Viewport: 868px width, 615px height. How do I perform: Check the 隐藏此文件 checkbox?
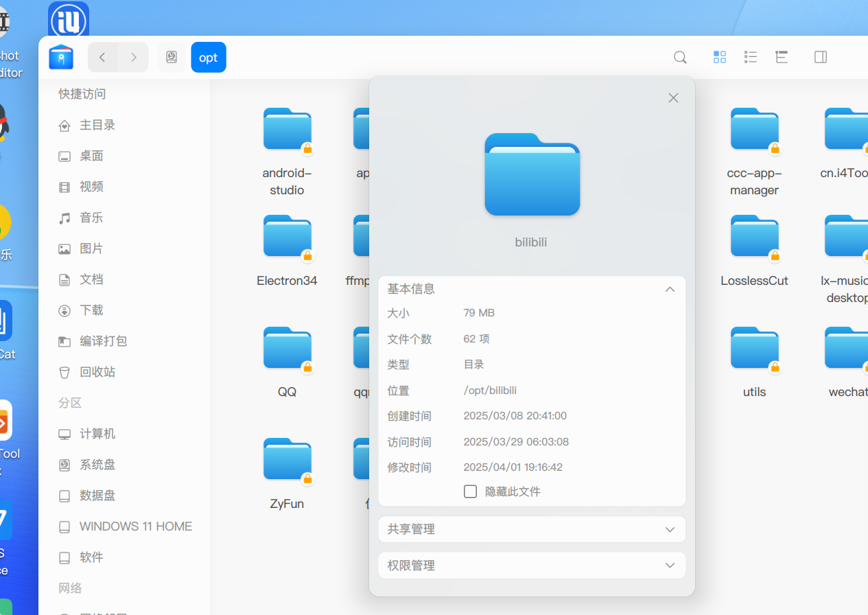470,491
